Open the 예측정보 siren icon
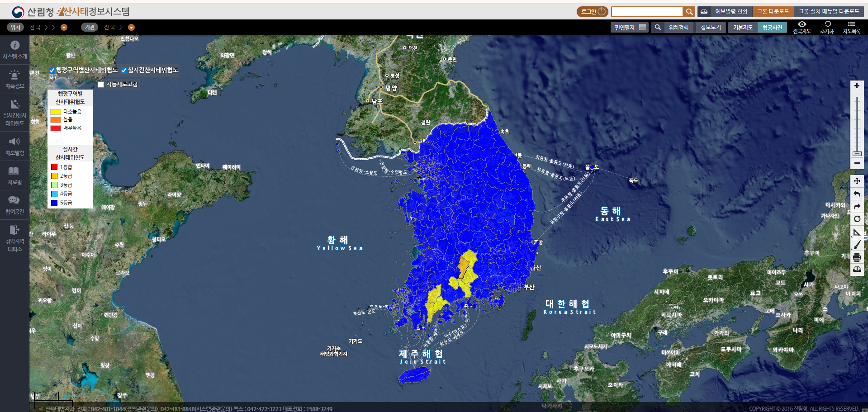 pyautogui.click(x=15, y=75)
